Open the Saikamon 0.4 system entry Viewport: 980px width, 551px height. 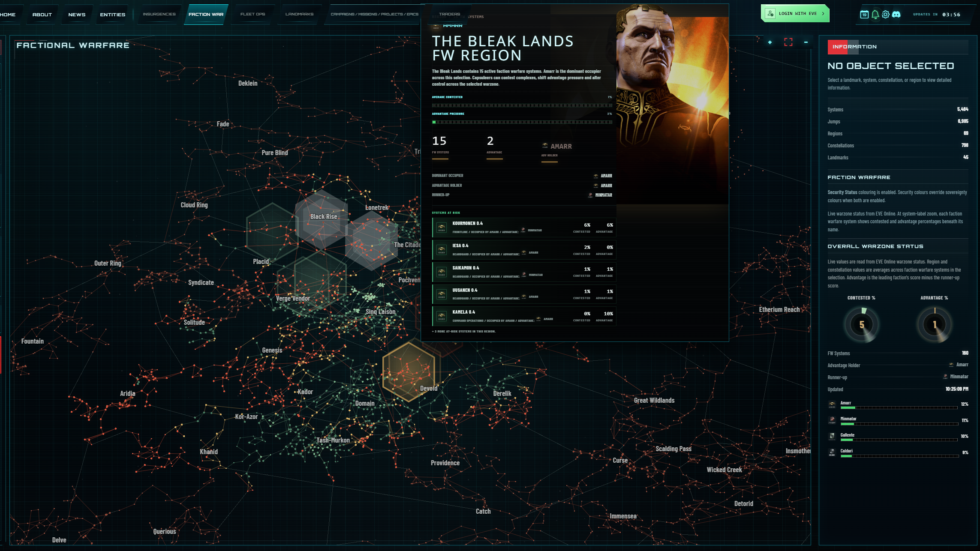click(524, 272)
